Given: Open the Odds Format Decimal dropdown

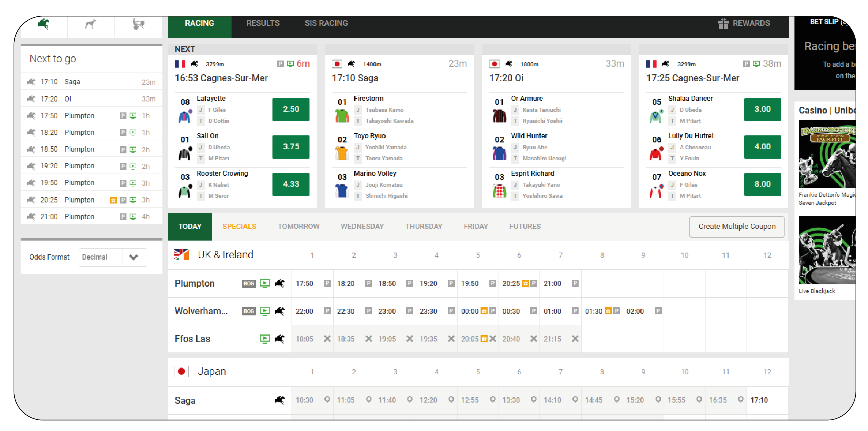Looking at the screenshot, I should click(x=113, y=257).
